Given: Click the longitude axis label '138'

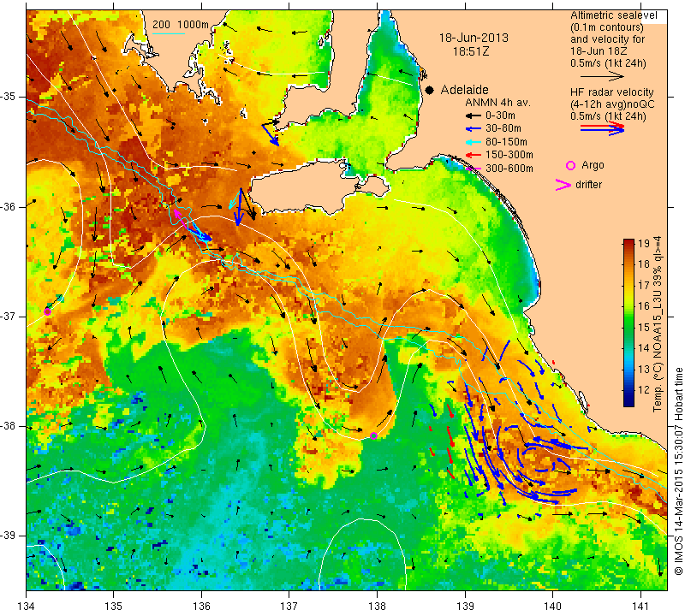Looking at the screenshot, I should click(x=377, y=607).
